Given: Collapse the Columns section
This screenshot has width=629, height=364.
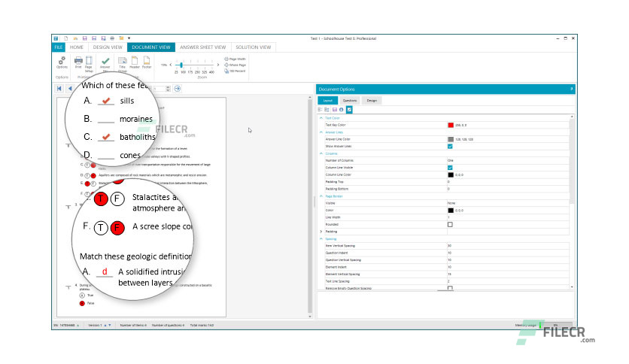Looking at the screenshot, I should (321, 153).
